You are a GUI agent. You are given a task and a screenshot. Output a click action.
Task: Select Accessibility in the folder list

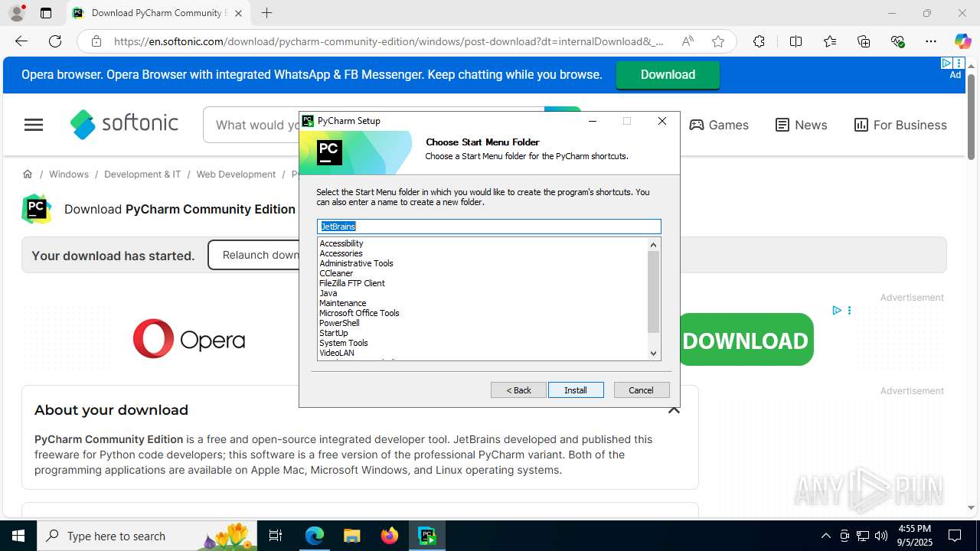coord(341,243)
